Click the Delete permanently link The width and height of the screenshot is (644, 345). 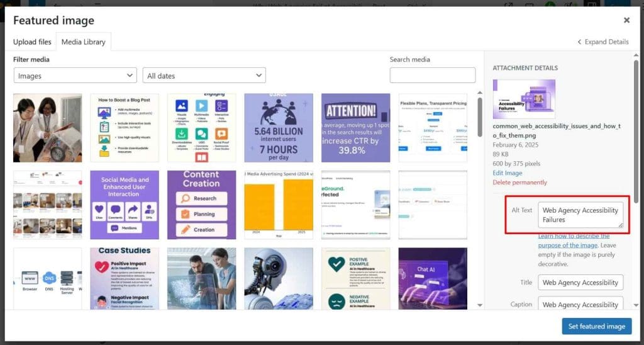coord(519,182)
